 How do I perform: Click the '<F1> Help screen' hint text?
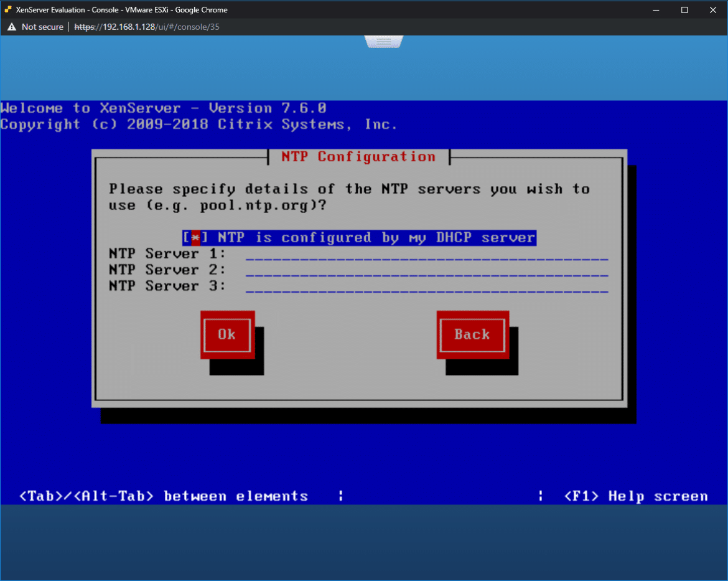636,496
